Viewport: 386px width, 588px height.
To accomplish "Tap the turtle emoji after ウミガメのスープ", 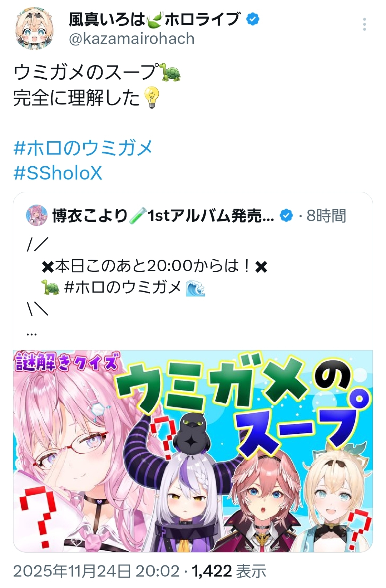I will tap(171, 72).
